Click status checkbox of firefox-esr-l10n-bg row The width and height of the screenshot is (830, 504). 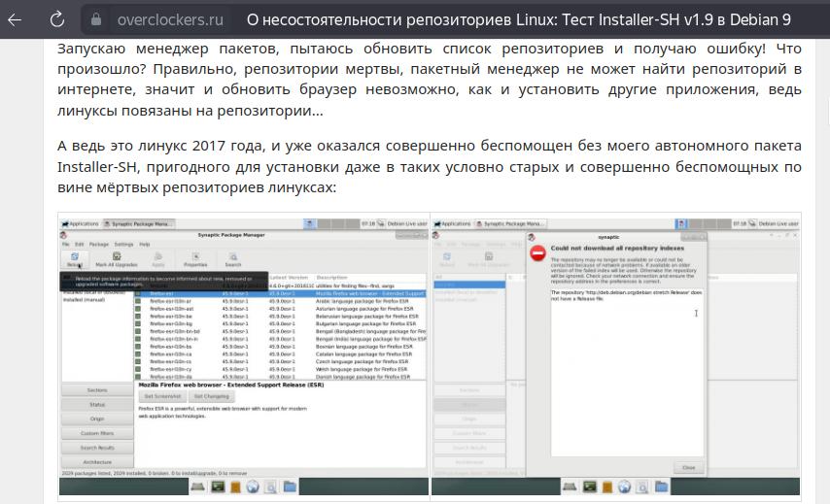tap(138, 323)
